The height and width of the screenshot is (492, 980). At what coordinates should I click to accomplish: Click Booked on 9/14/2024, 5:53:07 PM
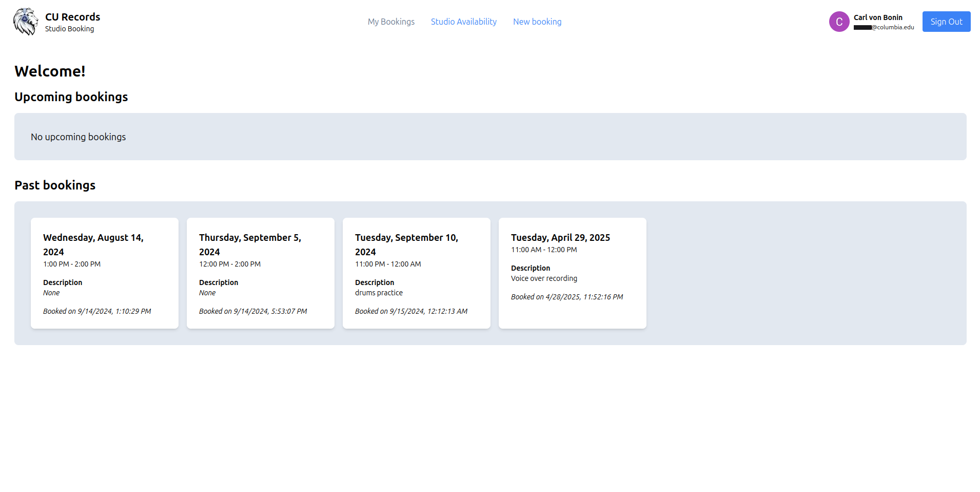click(253, 311)
